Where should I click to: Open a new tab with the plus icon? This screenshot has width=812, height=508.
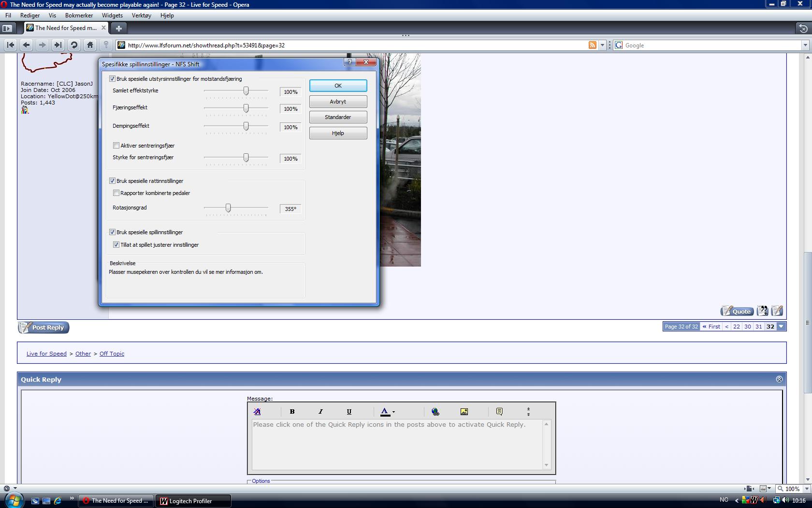coord(118,28)
